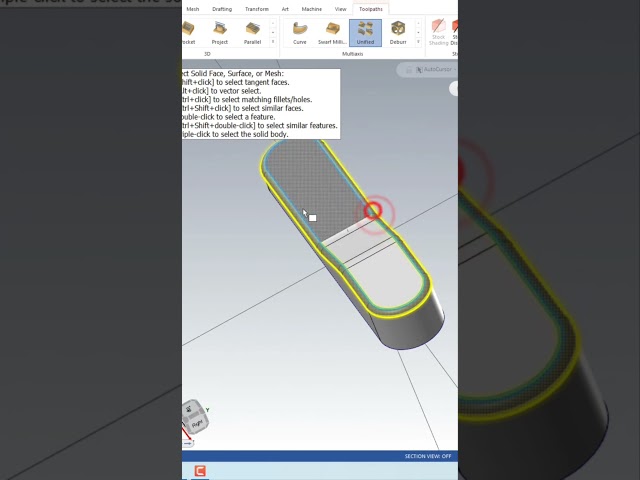Switch to the Art tab
The height and width of the screenshot is (480, 640).
[285, 9]
